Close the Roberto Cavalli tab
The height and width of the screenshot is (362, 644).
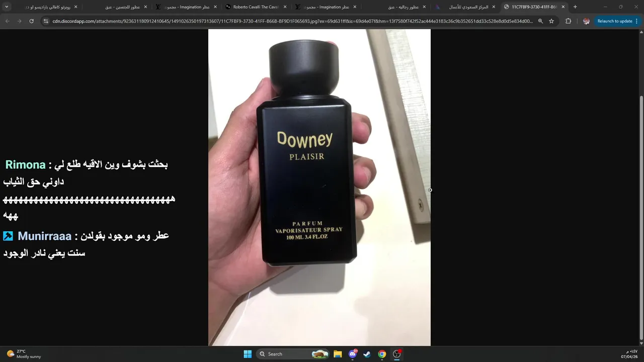coord(285,7)
